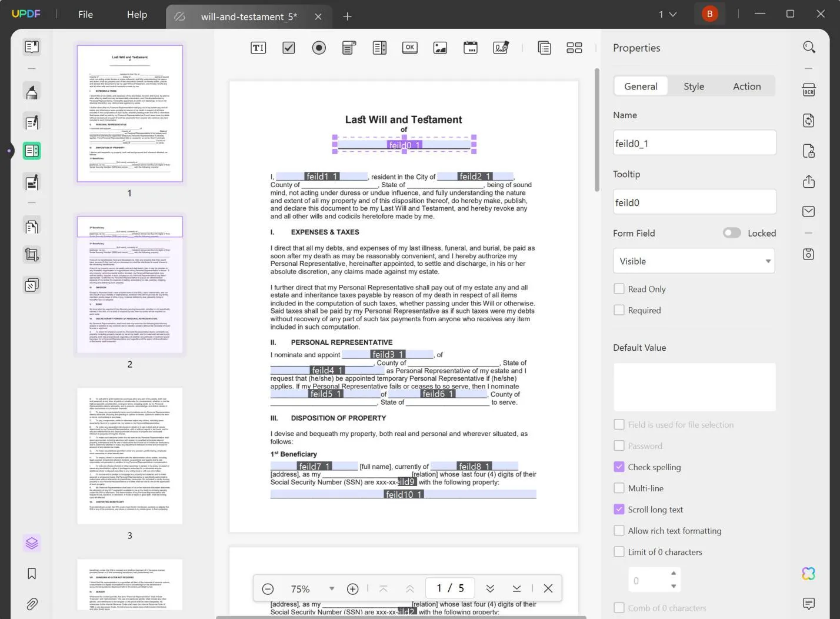Toggle the Locked switch

tap(732, 233)
